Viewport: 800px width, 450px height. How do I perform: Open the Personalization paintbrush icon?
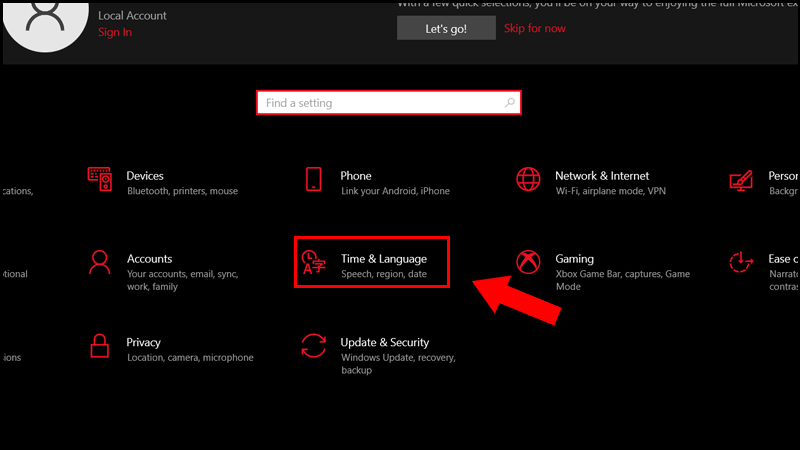[741, 181]
